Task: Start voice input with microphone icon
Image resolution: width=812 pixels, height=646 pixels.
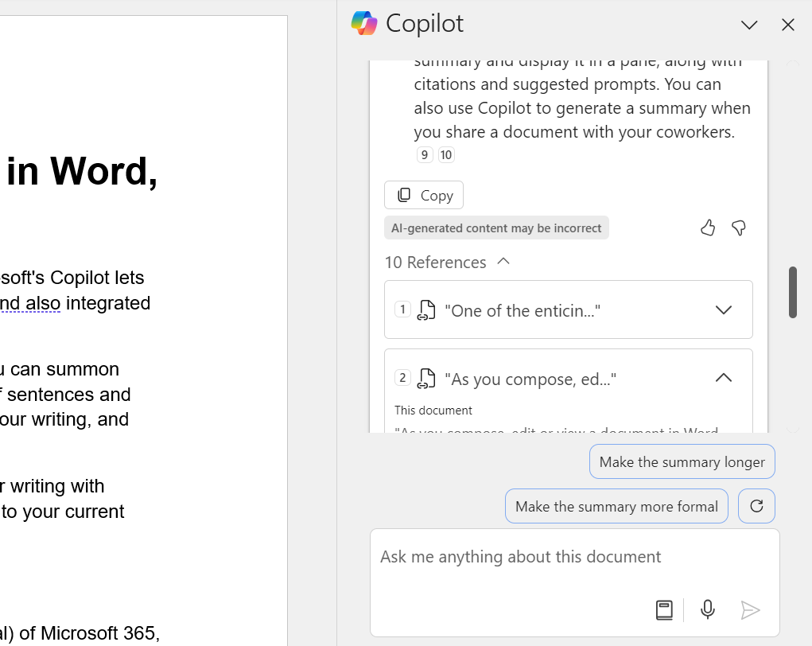Action: click(707, 609)
